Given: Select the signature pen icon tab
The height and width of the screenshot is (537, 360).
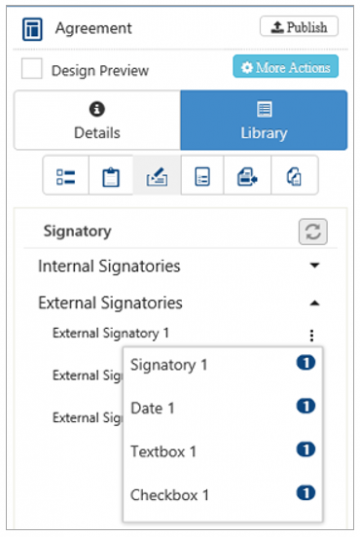Looking at the screenshot, I should [x=157, y=176].
